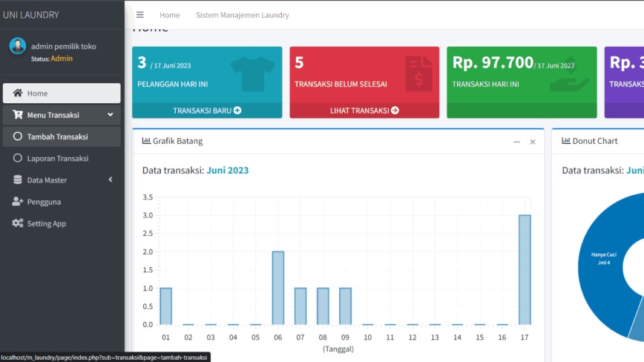Image resolution: width=644 pixels, height=362 pixels.
Task: Click the admin pemilik toko username
Action: (64, 47)
